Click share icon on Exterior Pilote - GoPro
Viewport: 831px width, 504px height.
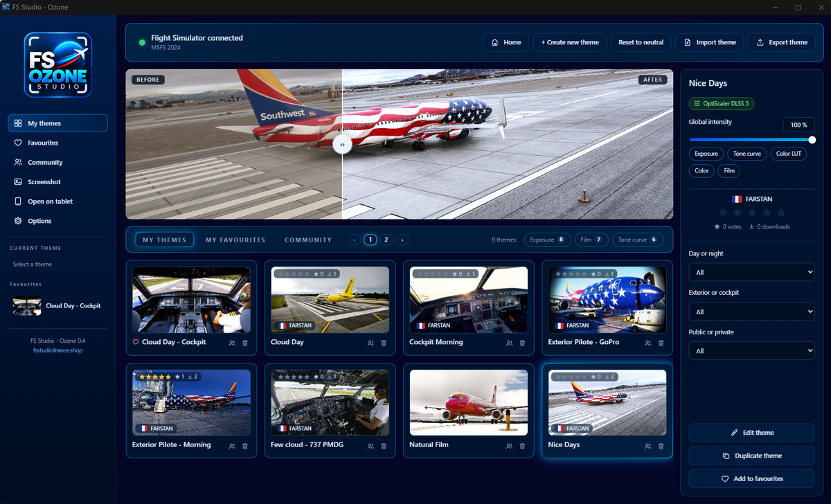[648, 343]
